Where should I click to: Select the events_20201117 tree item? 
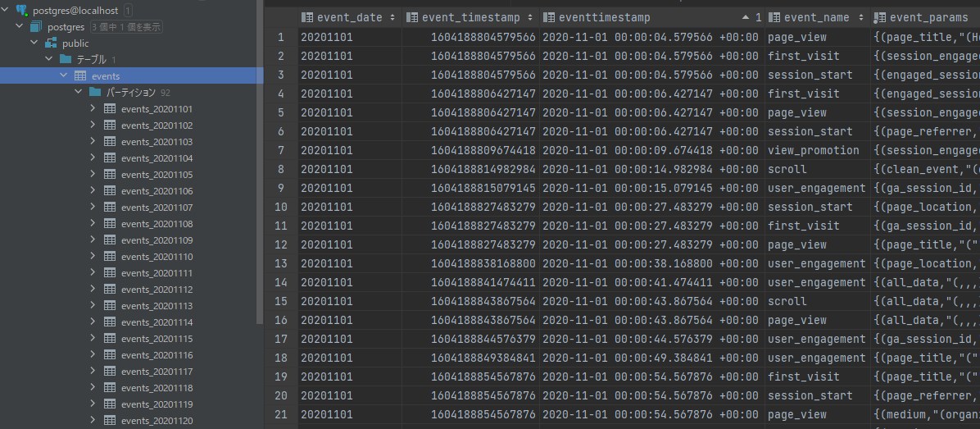pyautogui.click(x=157, y=372)
